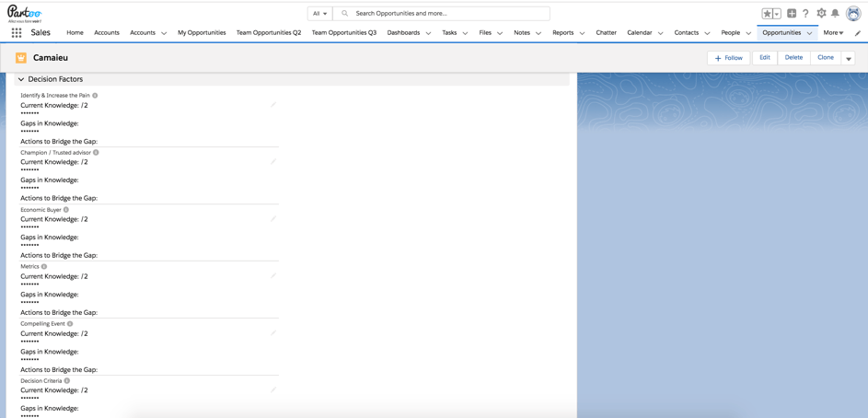Open the Dashboards tab

403,32
